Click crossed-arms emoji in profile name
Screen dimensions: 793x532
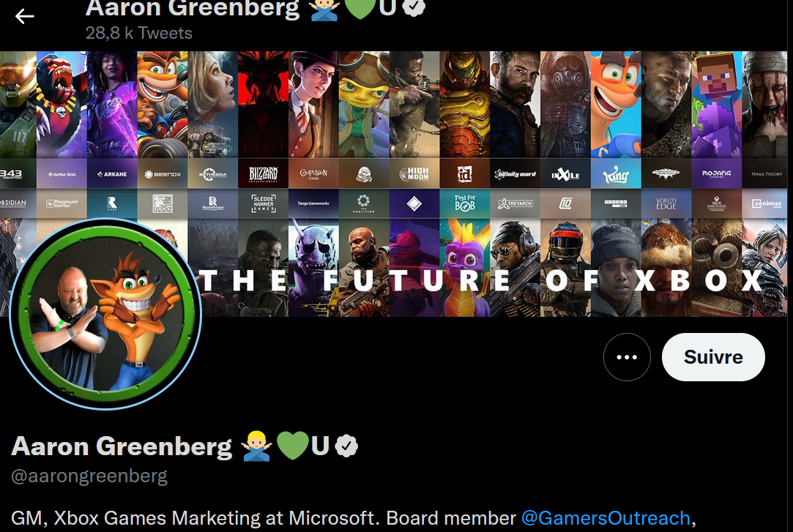pyautogui.click(x=257, y=446)
